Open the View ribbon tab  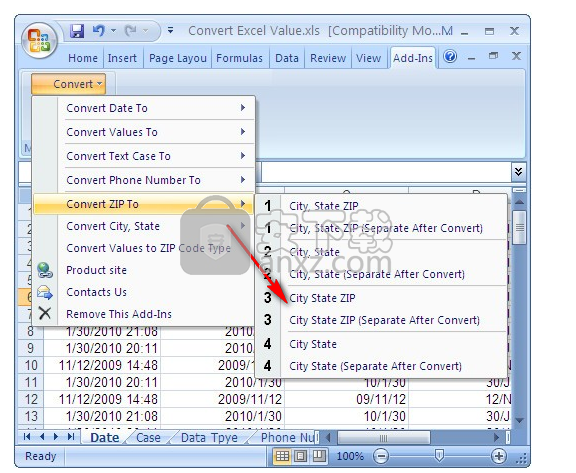pyautogui.click(x=368, y=58)
